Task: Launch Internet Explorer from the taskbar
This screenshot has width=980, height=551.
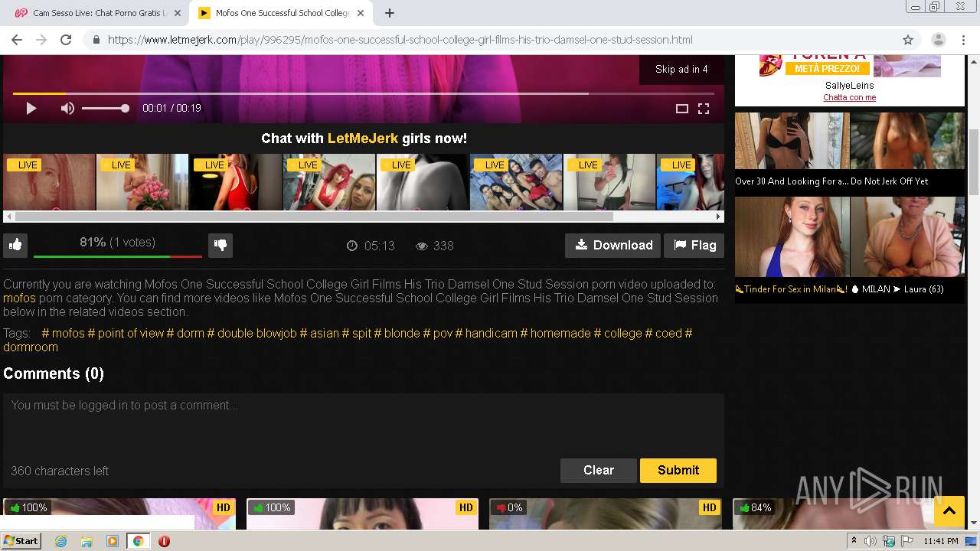Action: [60, 541]
